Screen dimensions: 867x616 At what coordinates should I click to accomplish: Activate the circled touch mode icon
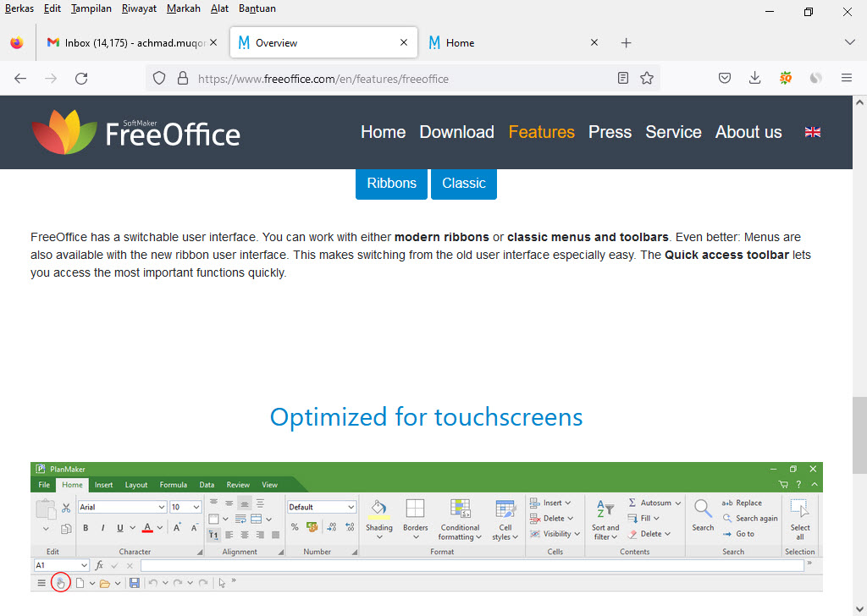click(60, 582)
